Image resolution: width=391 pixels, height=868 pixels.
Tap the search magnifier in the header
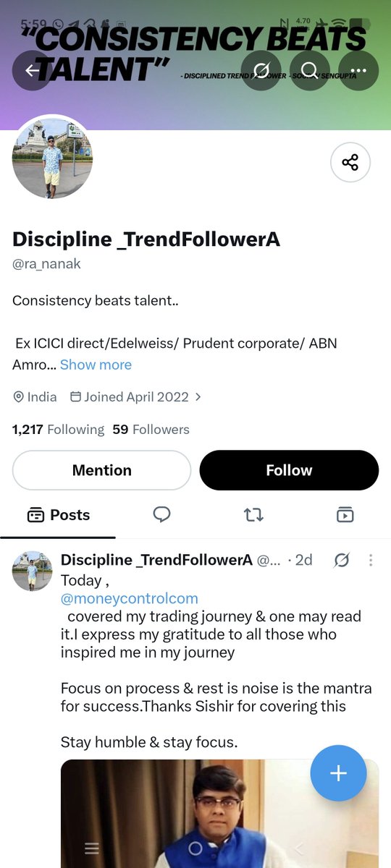pyautogui.click(x=310, y=70)
